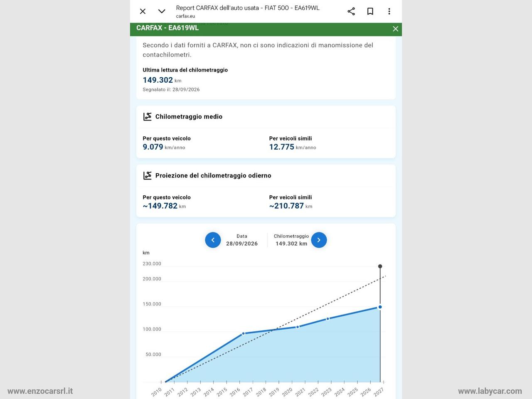Bookmark this CARFAX report
532x399 pixels.
[370, 11]
